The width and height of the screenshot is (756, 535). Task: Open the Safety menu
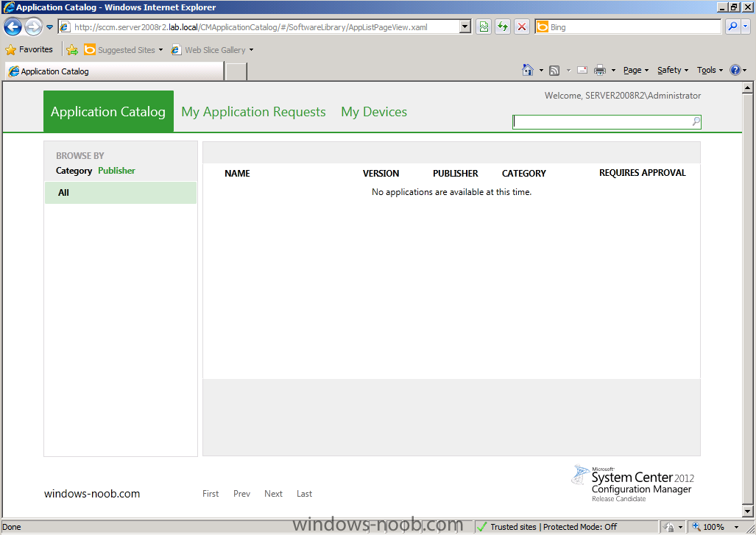click(673, 71)
